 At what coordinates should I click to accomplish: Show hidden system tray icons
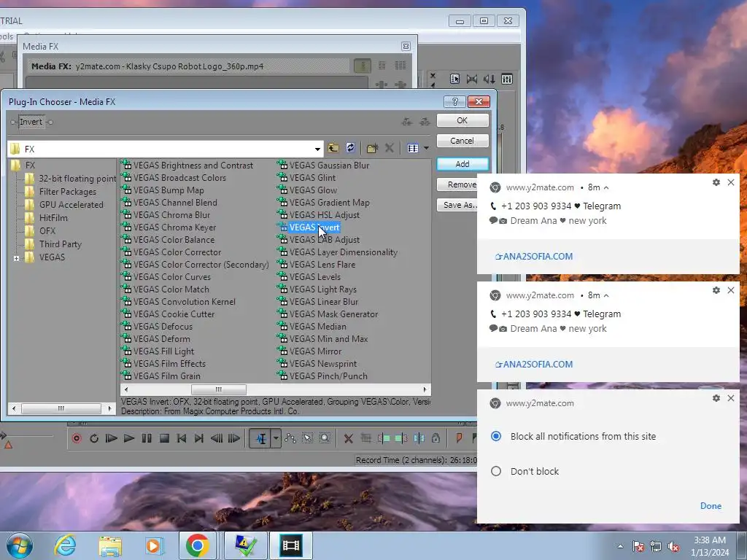point(620,546)
